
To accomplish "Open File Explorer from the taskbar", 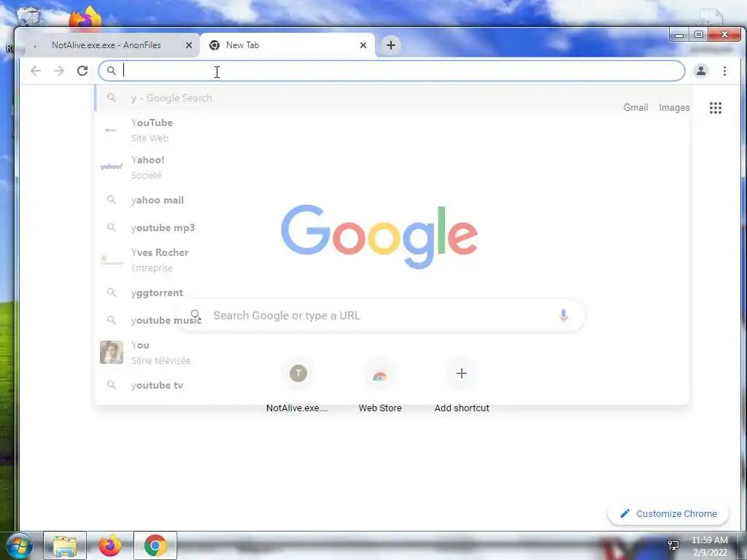I will tap(65, 545).
